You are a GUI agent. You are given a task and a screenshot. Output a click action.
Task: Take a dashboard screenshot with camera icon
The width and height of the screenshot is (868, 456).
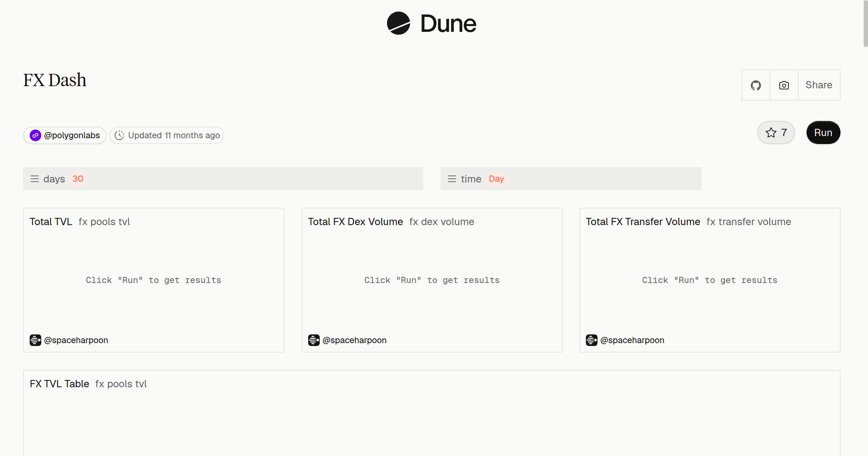point(784,85)
